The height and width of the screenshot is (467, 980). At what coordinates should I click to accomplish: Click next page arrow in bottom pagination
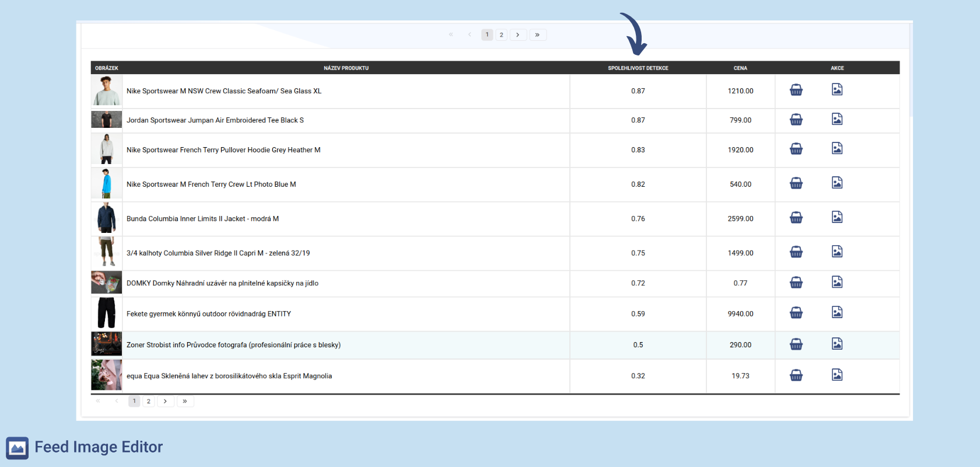(166, 401)
